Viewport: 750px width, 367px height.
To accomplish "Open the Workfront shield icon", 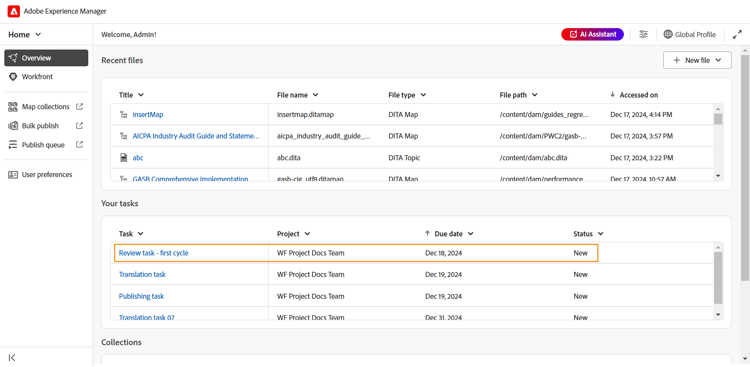I will (x=13, y=77).
